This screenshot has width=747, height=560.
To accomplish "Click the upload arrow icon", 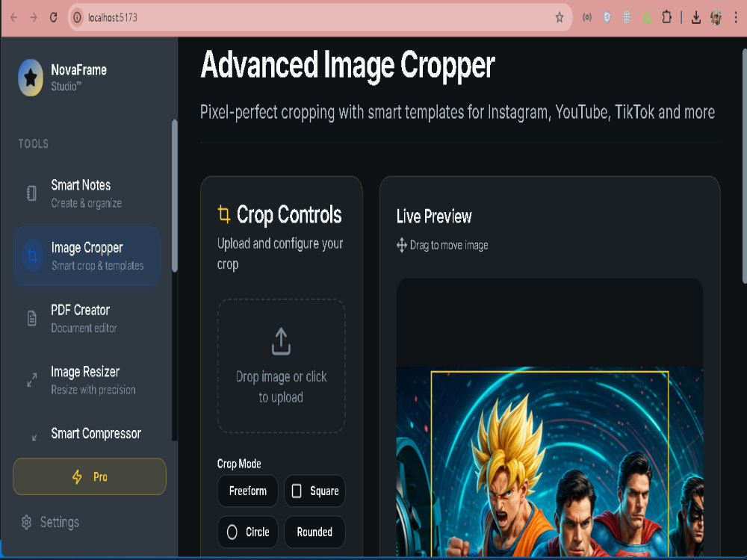I will (281, 341).
